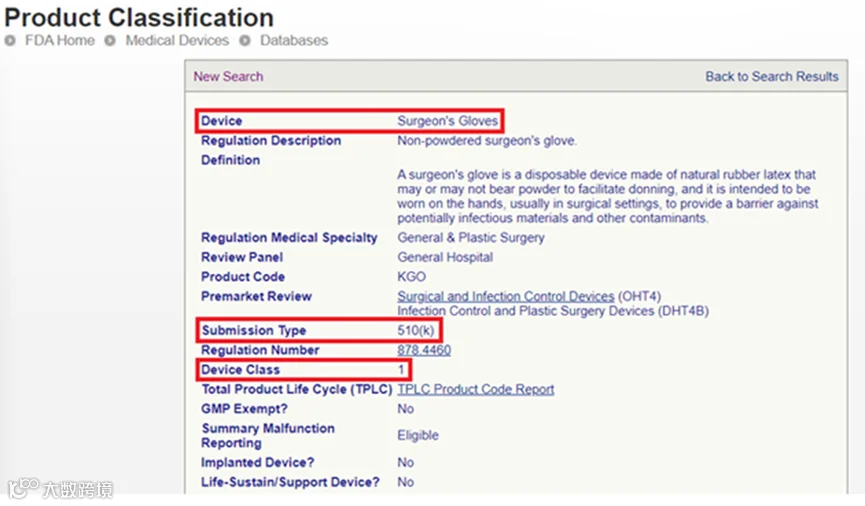This screenshot has width=865, height=506.
Task: Click the Product Classification heading
Action: 139,18
